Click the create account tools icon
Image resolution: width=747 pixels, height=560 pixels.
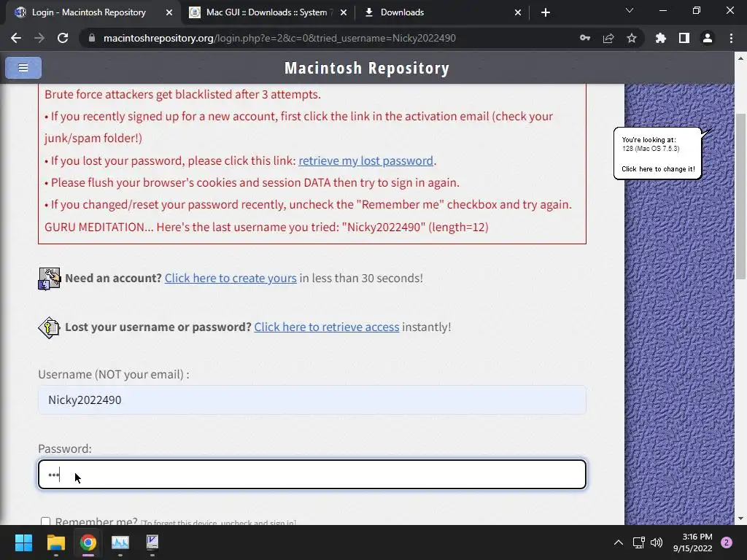(49, 279)
